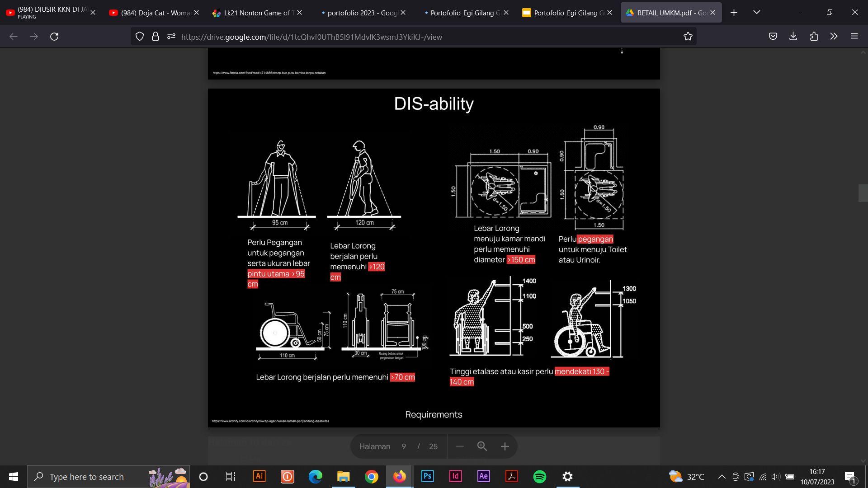
Task: Open a new browser tab
Action: (x=734, y=13)
